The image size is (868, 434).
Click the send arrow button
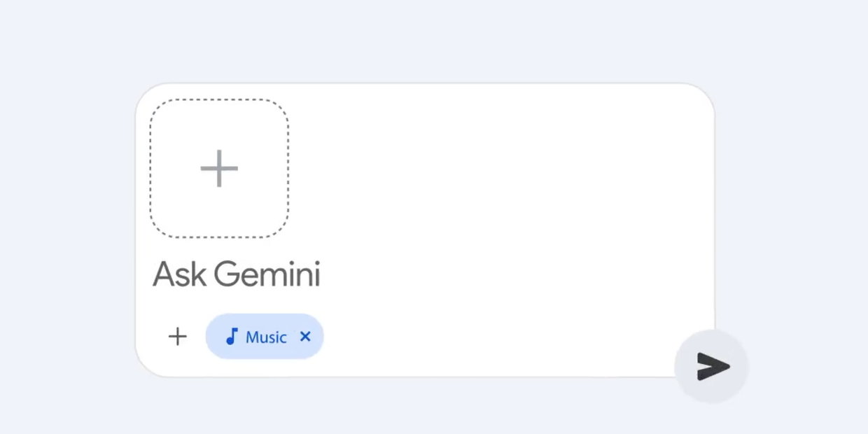(712, 367)
